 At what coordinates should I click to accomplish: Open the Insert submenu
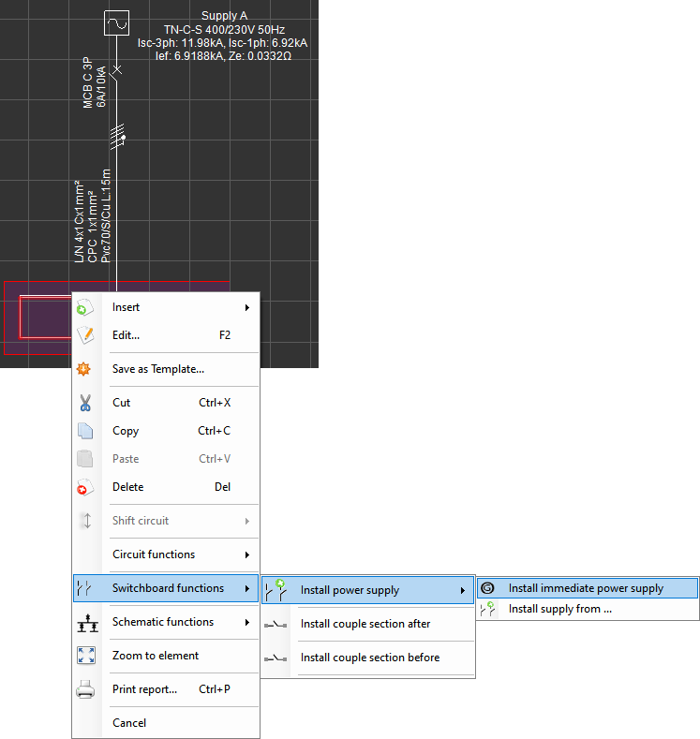(166, 307)
